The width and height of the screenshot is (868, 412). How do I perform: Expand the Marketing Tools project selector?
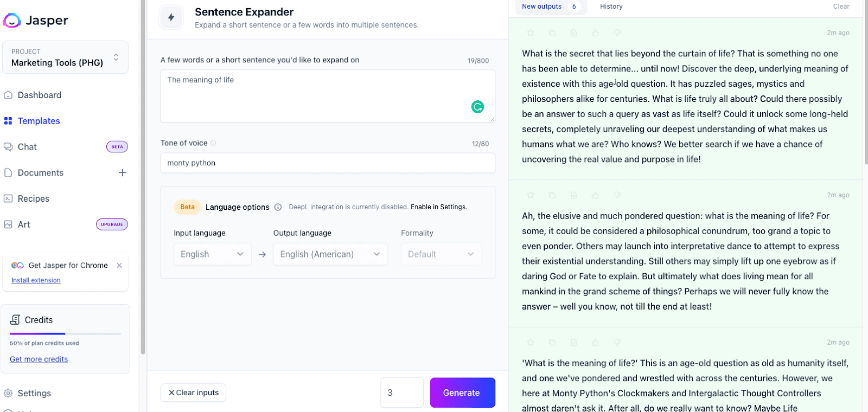(x=65, y=57)
